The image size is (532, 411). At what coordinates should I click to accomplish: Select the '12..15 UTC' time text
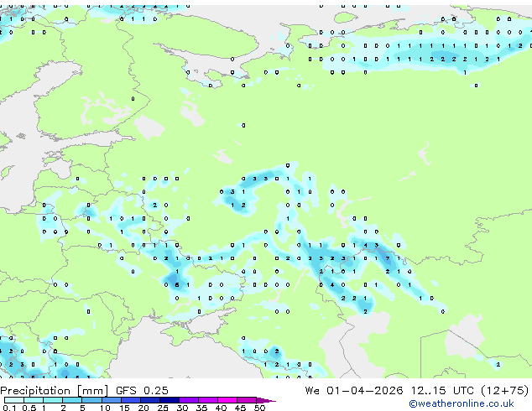[442, 391]
